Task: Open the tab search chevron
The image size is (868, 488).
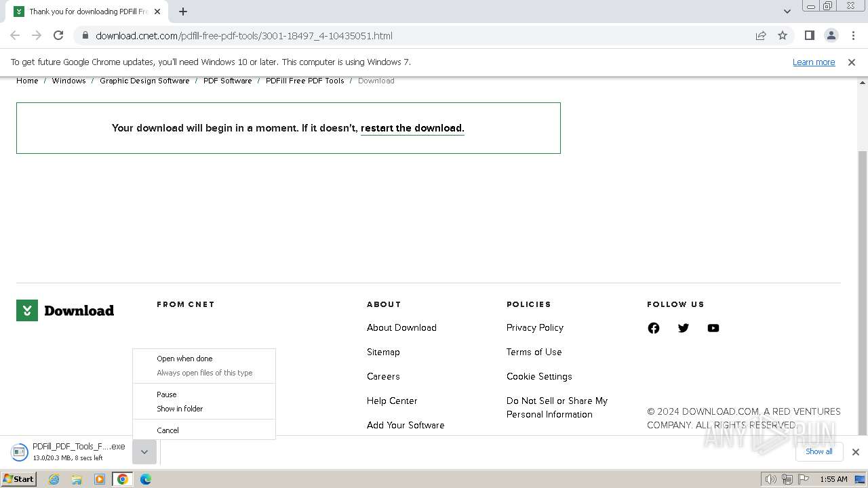Action: [x=787, y=11]
